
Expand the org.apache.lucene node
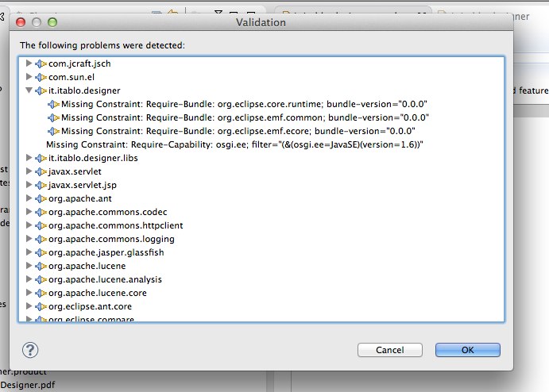pos(29,266)
